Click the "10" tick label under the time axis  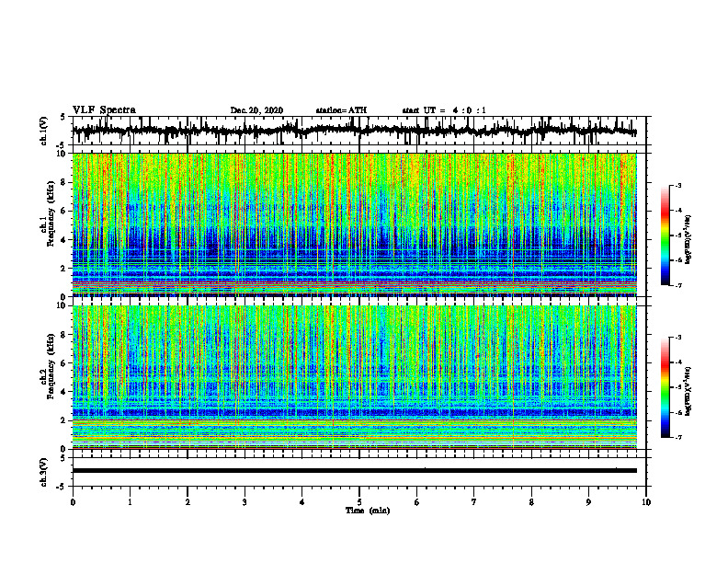[x=646, y=502]
